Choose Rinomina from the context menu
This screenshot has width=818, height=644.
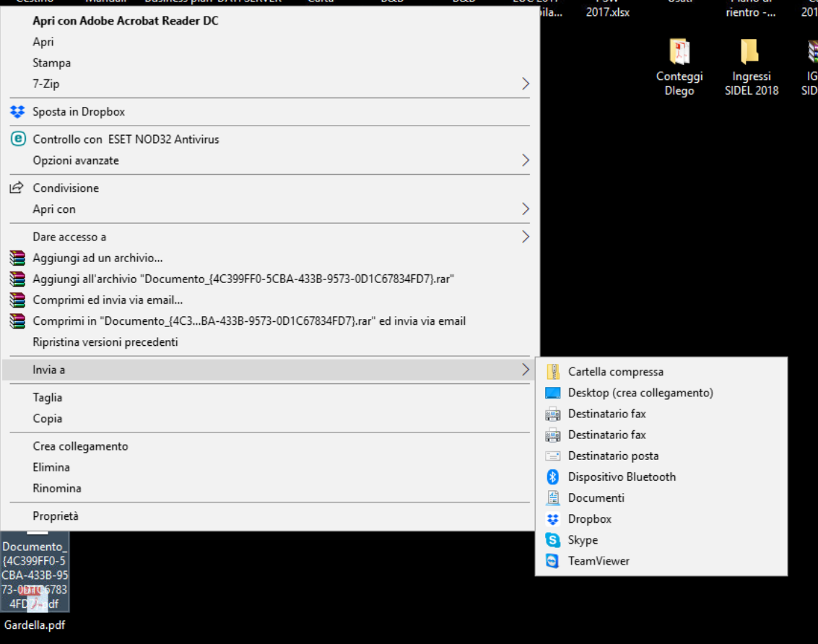click(x=270, y=489)
